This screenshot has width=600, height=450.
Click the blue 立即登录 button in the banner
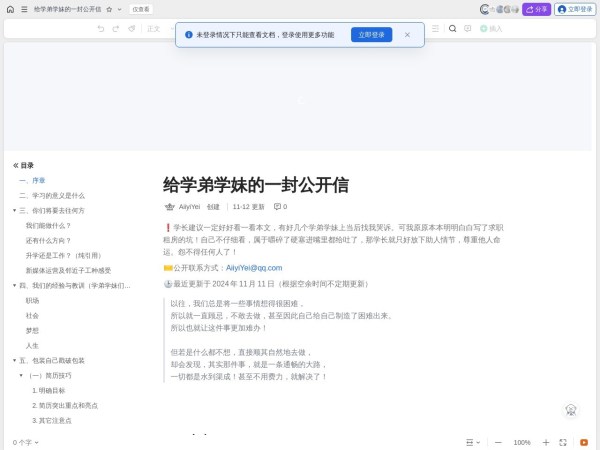point(371,34)
